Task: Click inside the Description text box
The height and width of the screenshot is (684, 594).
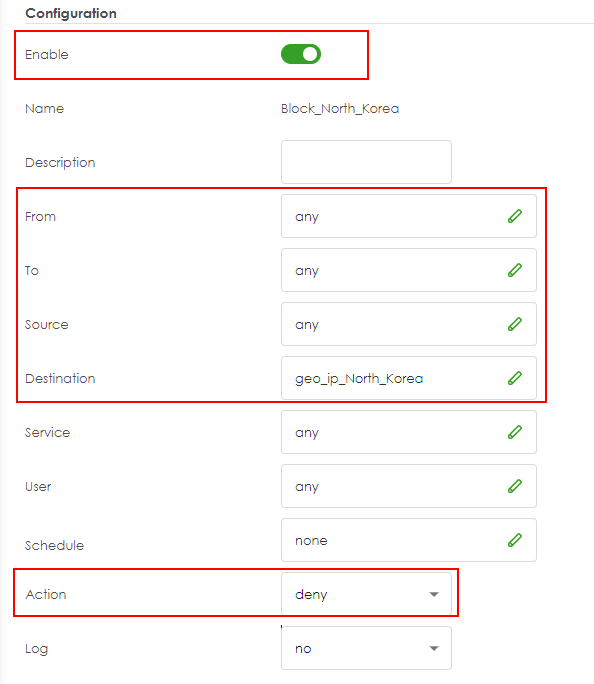Action: click(x=366, y=162)
